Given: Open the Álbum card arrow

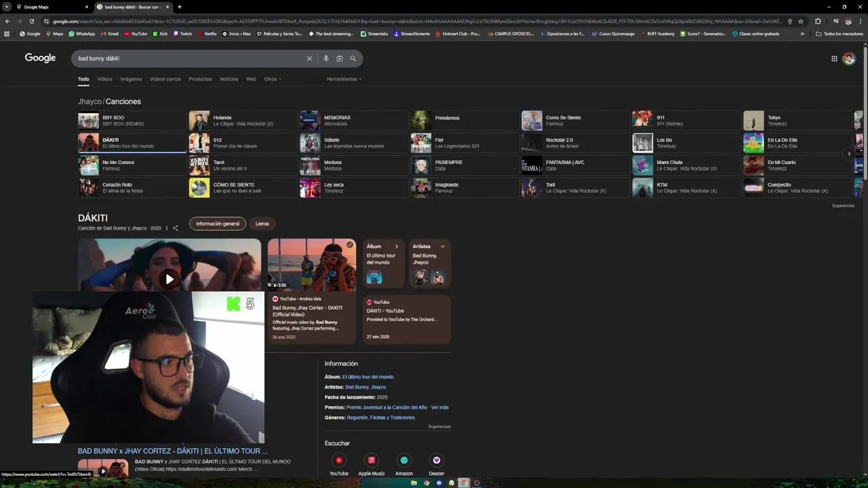Looking at the screenshot, I should [x=397, y=247].
